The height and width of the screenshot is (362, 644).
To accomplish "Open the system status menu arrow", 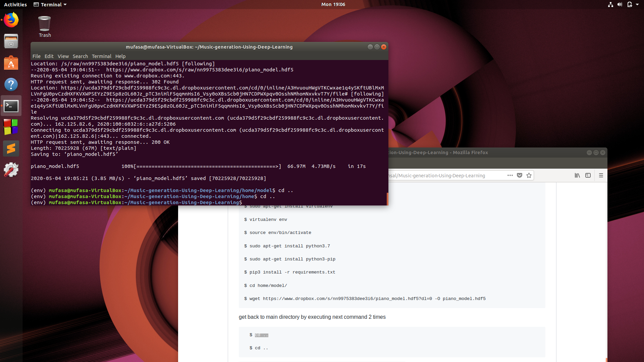I will coord(637,4).
